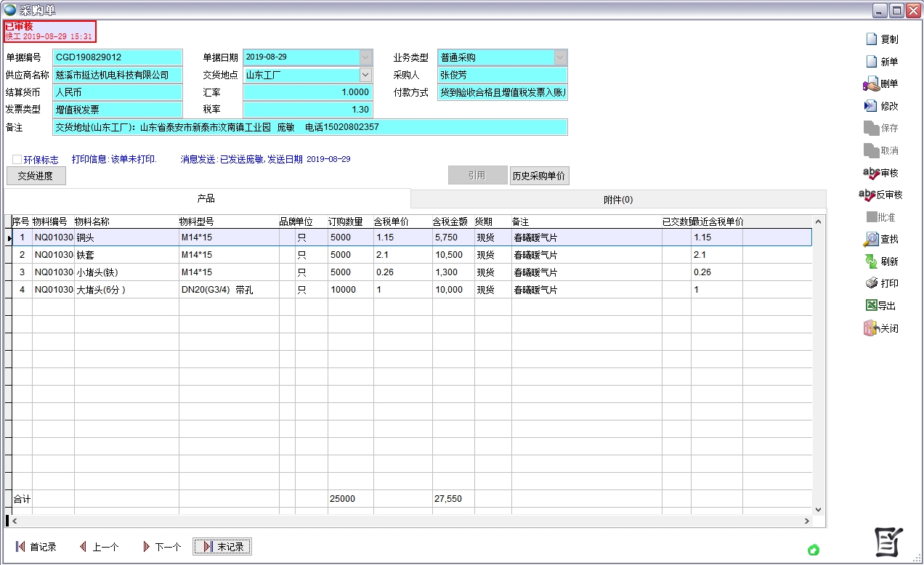Viewport: 924px width, 565px height.
Task: Click the 关闭 close icon in sidebar
Action: [x=880, y=328]
